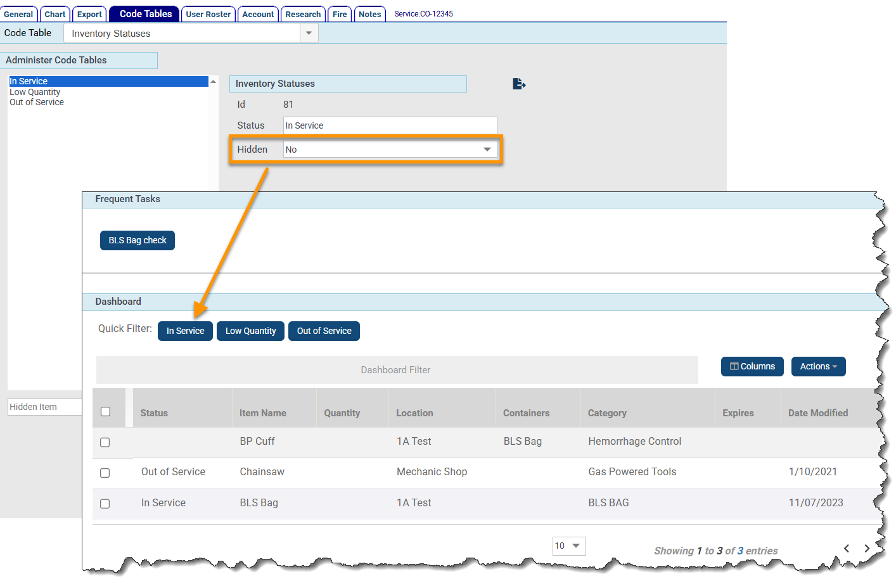Click the BLS Bag check button

pyautogui.click(x=138, y=240)
